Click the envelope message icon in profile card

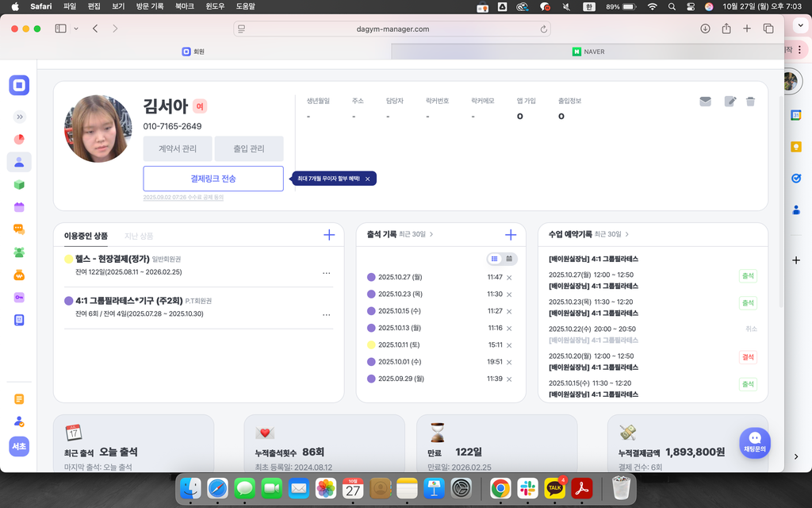point(705,102)
